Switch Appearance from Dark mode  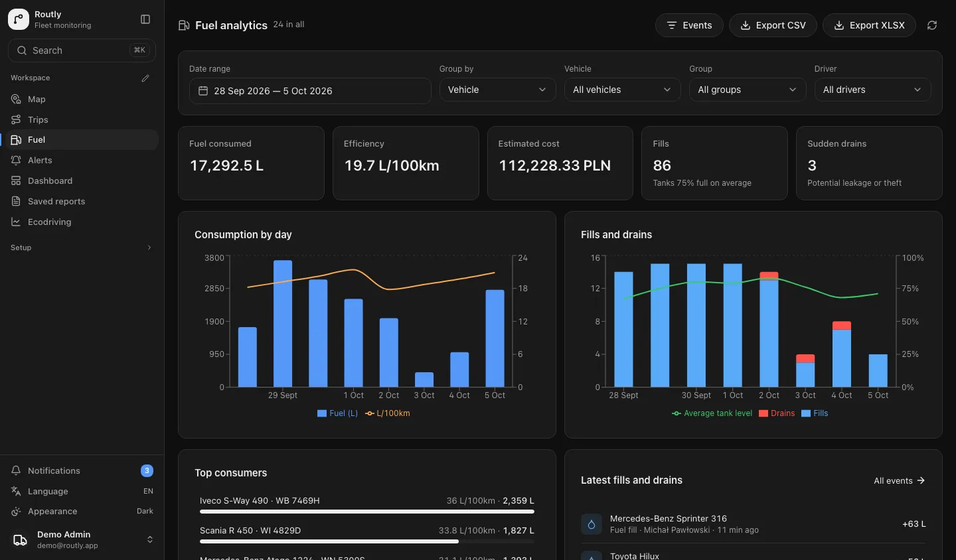82,512
